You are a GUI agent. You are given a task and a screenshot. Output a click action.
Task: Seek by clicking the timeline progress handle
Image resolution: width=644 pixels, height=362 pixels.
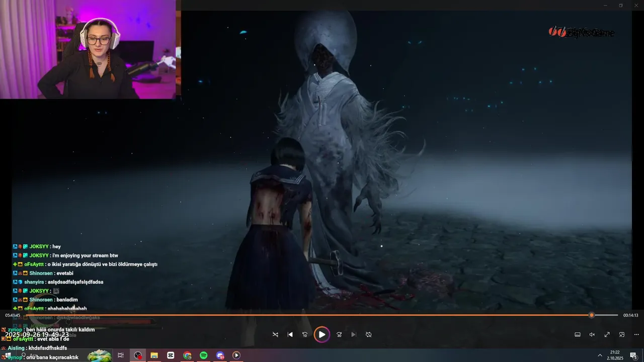point(592,315)
